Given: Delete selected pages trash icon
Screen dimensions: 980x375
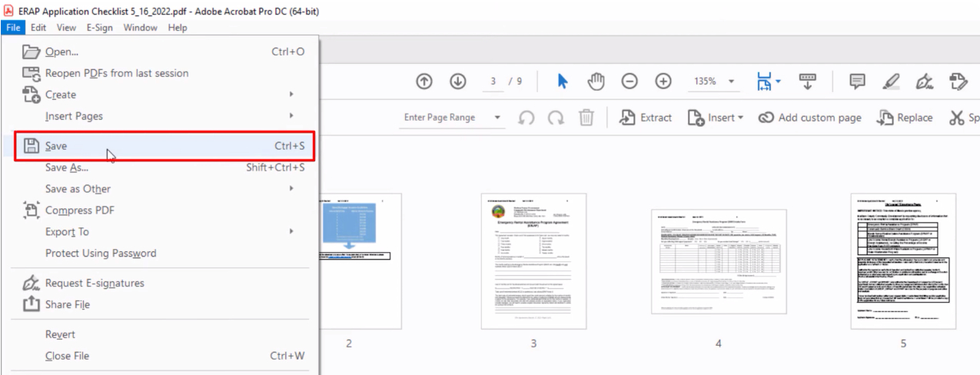Looking at the screenshot, I should point(586,118).
